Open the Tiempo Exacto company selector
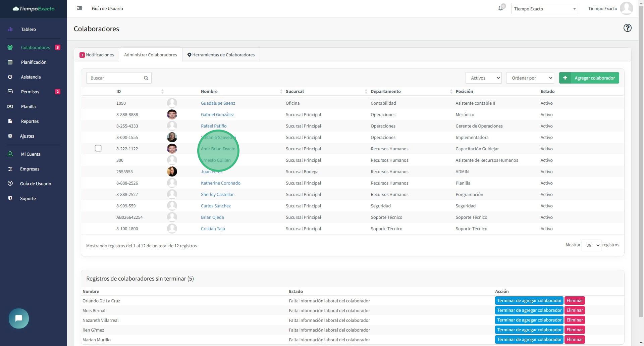This screenshot has width=644, height=346. pyautogui.click(x=544, y=9)
